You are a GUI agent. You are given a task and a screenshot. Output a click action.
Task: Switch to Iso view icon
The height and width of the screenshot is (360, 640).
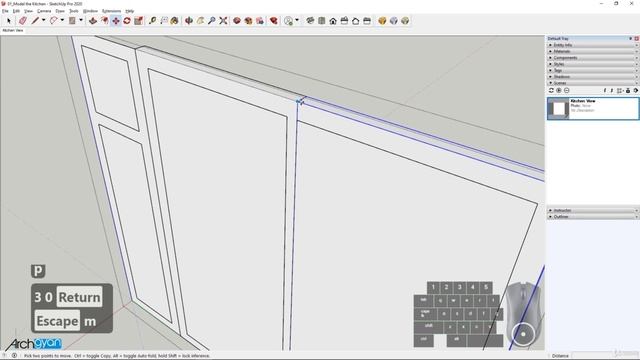click(x=310, y=20)
